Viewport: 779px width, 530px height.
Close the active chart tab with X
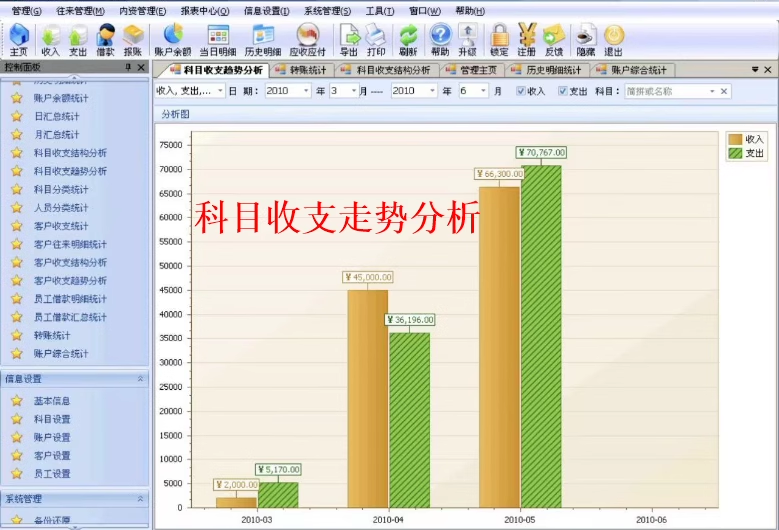[x=768, y=70]
